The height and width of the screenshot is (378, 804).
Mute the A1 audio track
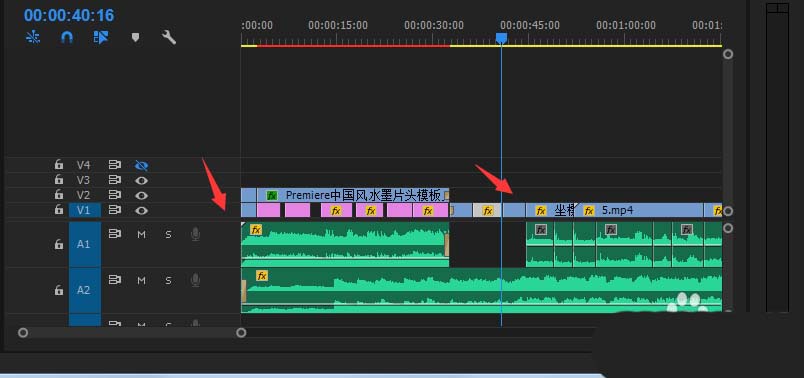tap(142, 234)
